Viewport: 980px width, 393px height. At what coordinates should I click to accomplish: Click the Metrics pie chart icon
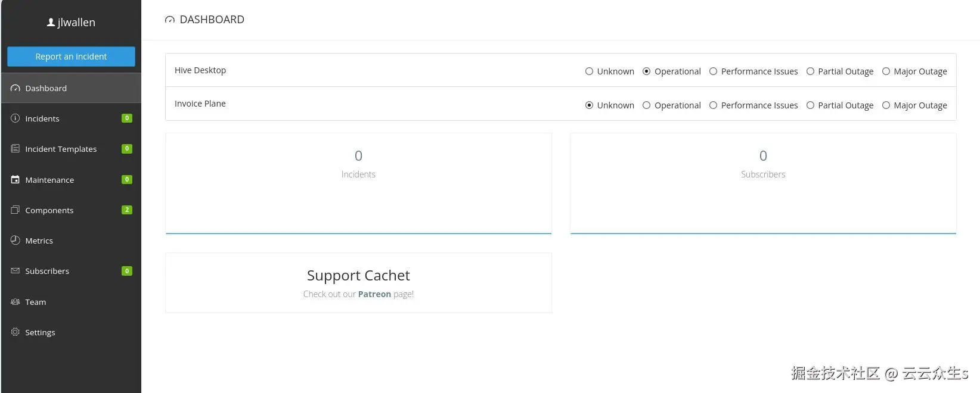point(15,241)
